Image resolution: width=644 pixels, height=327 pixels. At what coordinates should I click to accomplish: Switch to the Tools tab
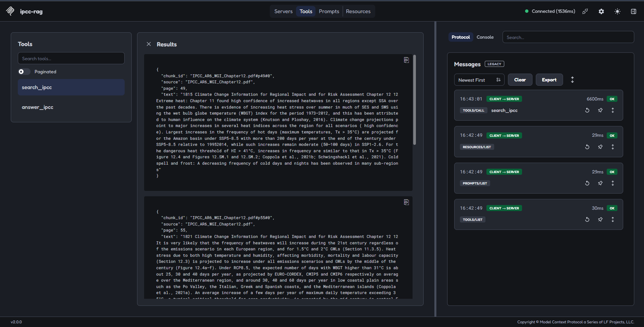306,11
